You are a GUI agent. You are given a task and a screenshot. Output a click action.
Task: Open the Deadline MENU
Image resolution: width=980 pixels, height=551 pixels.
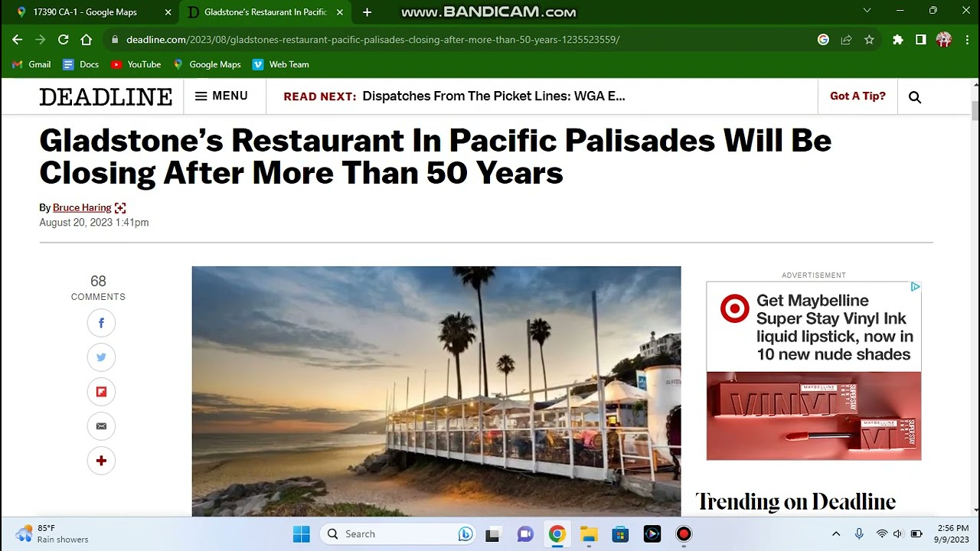coord(221,96)
